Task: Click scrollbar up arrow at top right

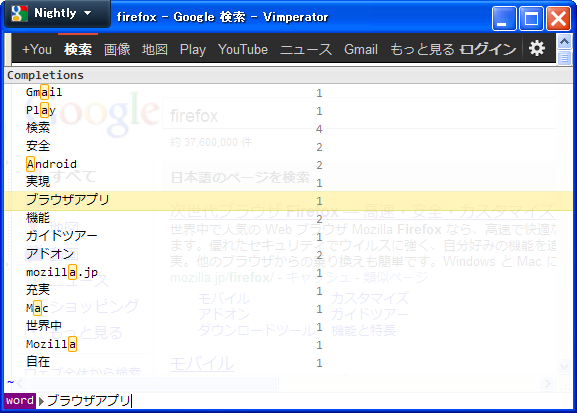Action: [x=564, y=42]
